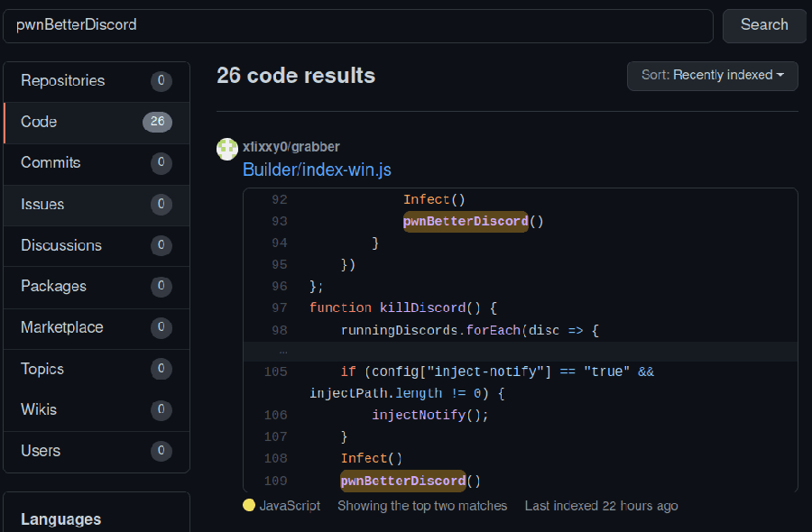Image resolution: width=812 pixels, height=532 pixels.
Task: Switch to Commits search results
Action: click(x=50, y=163)
